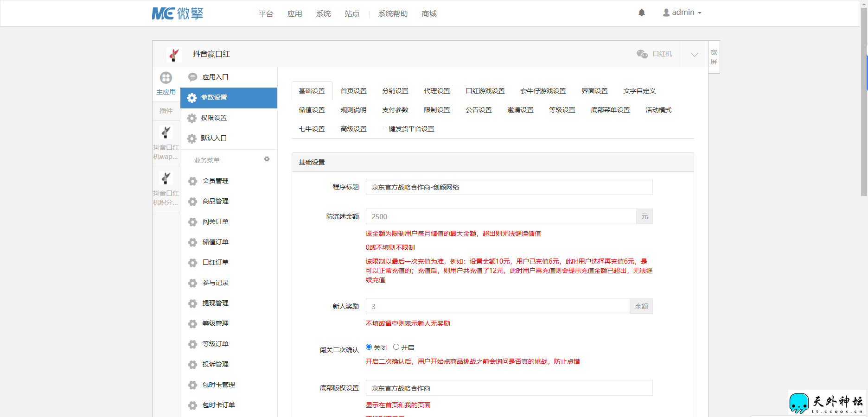Click the notification bell icon
868x417 pixels.
[x=642, y=13]
